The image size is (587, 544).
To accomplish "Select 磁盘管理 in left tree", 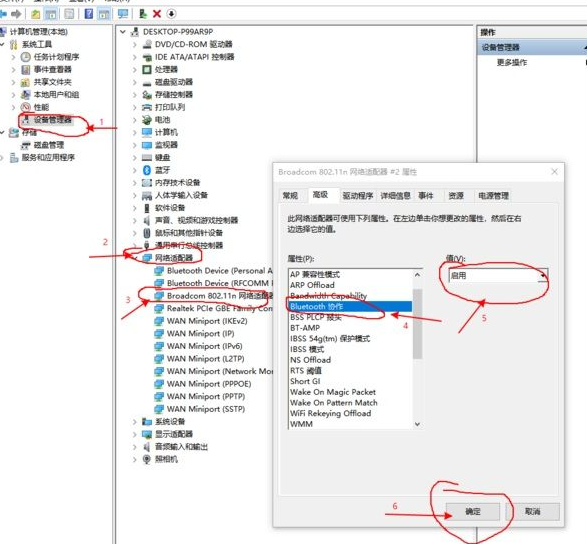I will 49,145.
